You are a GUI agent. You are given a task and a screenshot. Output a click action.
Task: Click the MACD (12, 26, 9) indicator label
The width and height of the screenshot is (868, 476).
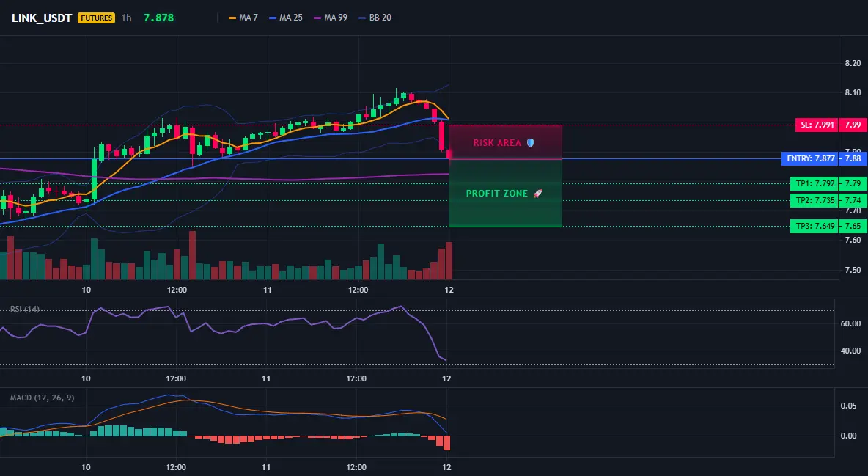tap(42, 398)
